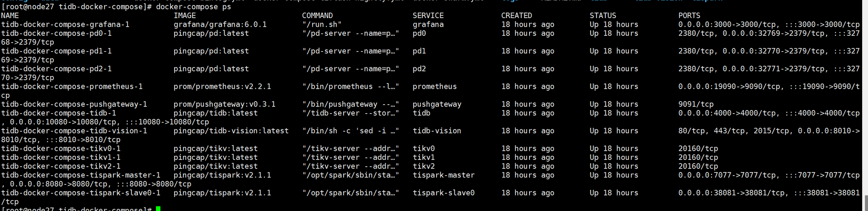Click prometheus ports 0.0.0.0:19090->9090/tcp
Screen dimensions: 868x211
click(729, 86)
